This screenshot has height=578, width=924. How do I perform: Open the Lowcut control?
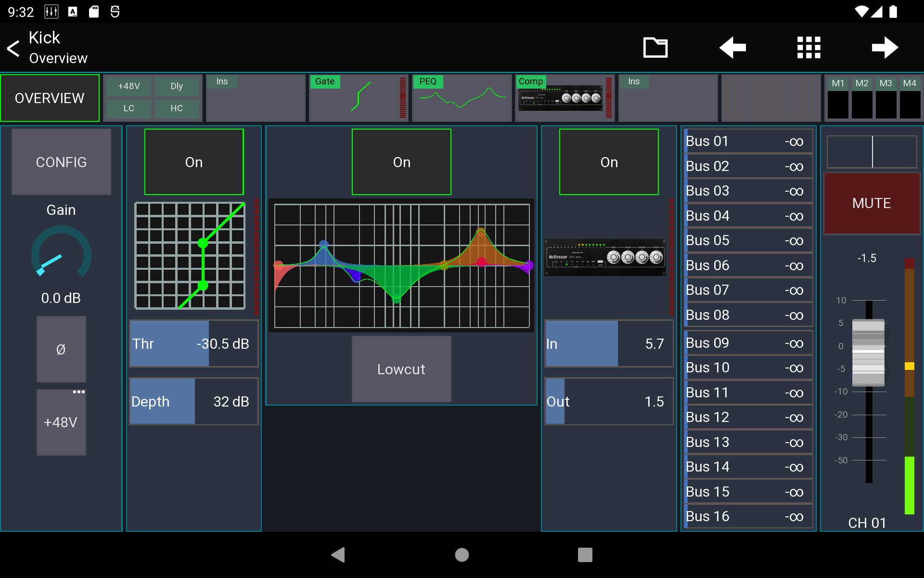(401, 369)
